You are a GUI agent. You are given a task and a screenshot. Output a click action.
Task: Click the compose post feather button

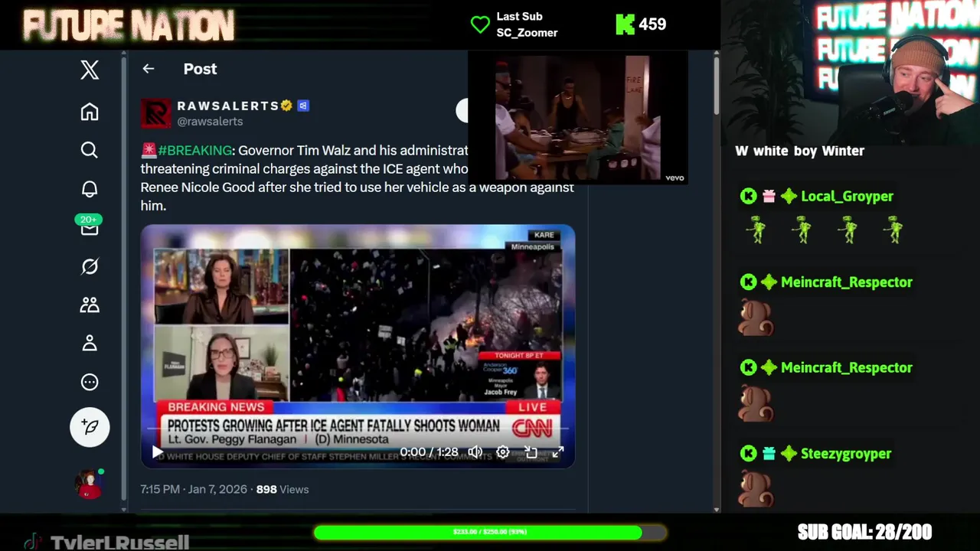click(x=90, y=427)
